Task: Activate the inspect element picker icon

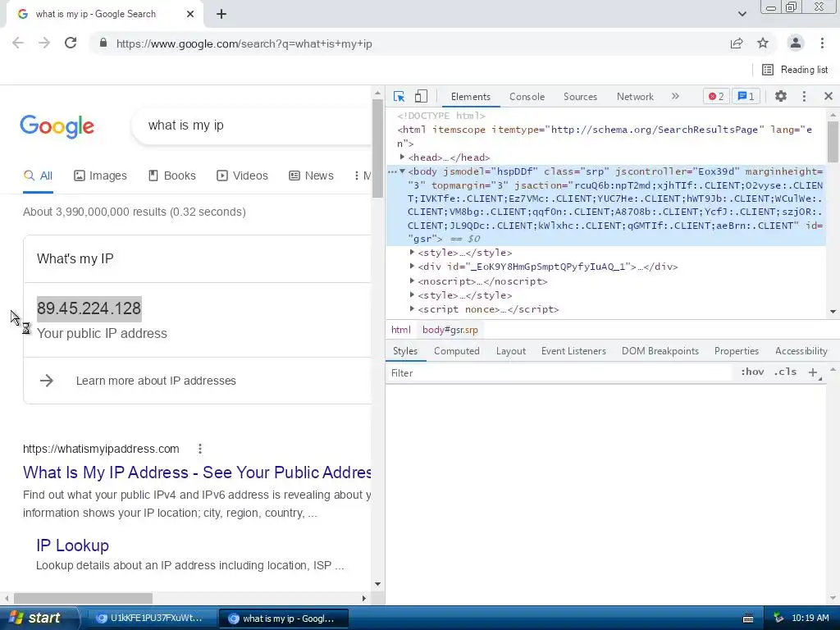Action: (399, 97)
